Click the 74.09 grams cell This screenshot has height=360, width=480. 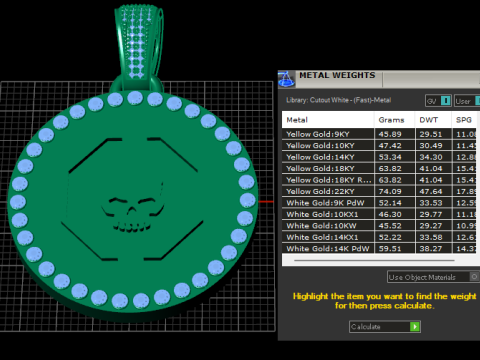(395, 191)
